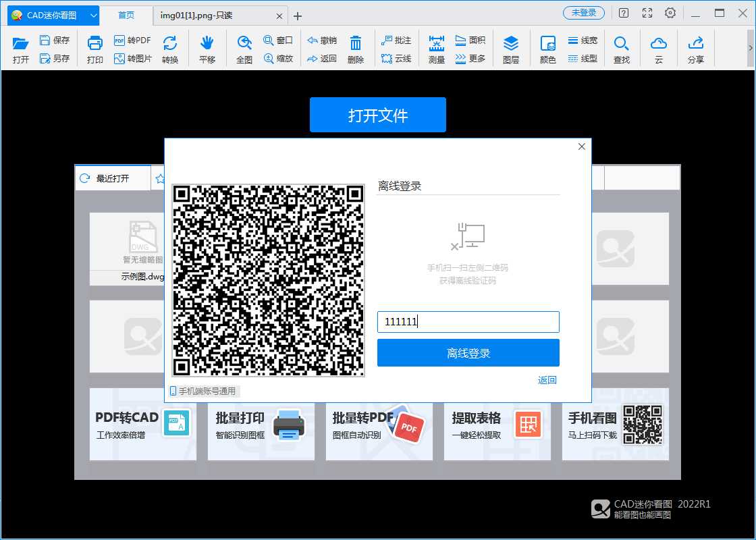Screen dimensions: 756x540
Task: Activate the 平移 pan hand tool
Action: (207, 50)
